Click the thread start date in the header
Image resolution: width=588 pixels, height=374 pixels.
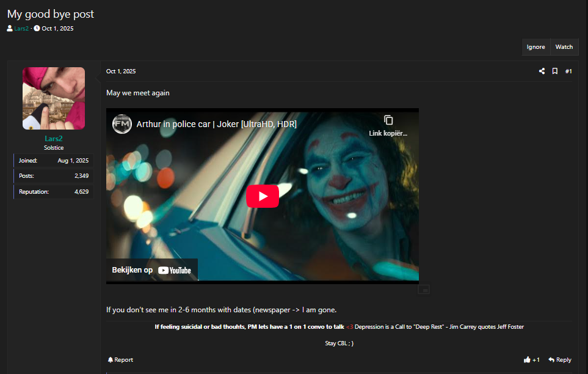(x=57, y=29)
